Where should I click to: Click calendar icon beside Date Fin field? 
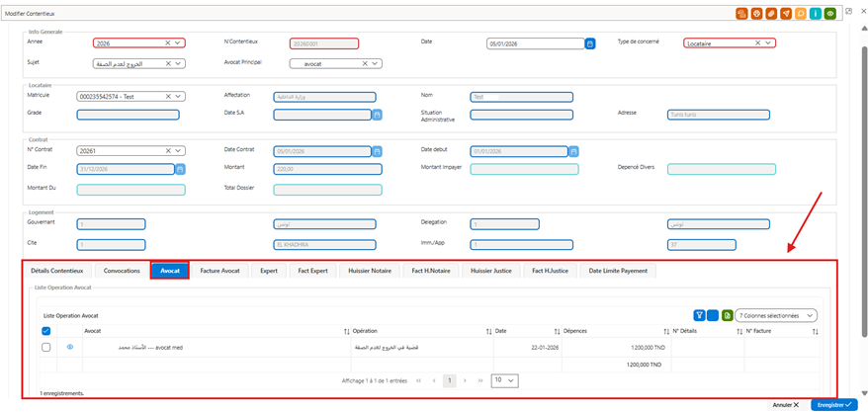point(181,169)
